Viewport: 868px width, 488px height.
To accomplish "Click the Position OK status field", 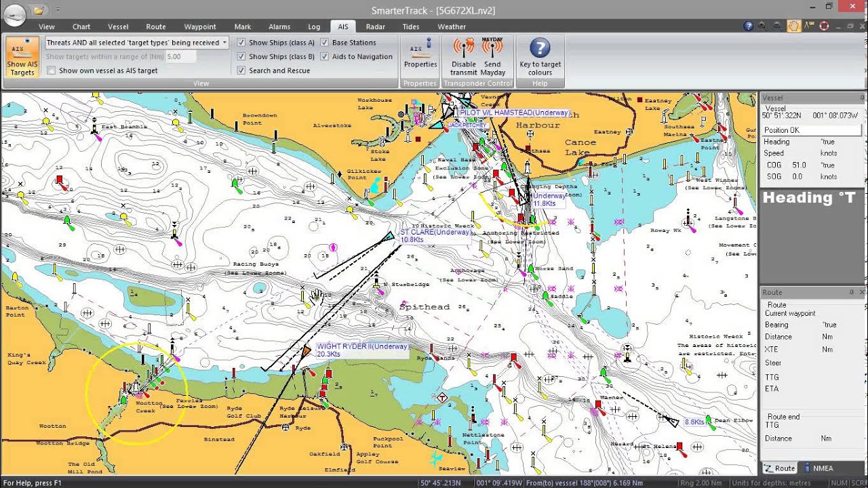I will (813, 130).
